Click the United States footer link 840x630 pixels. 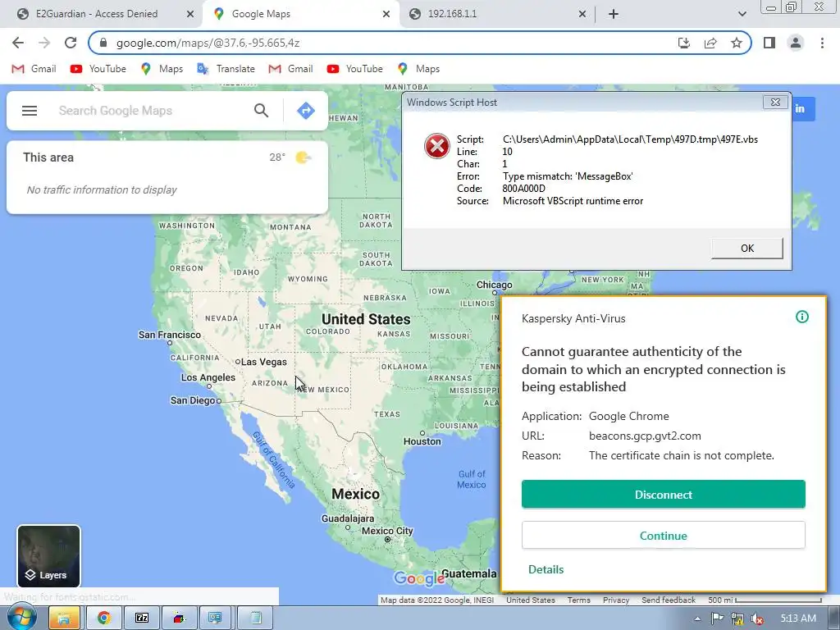pyautogui.click(x=531, y=600)
